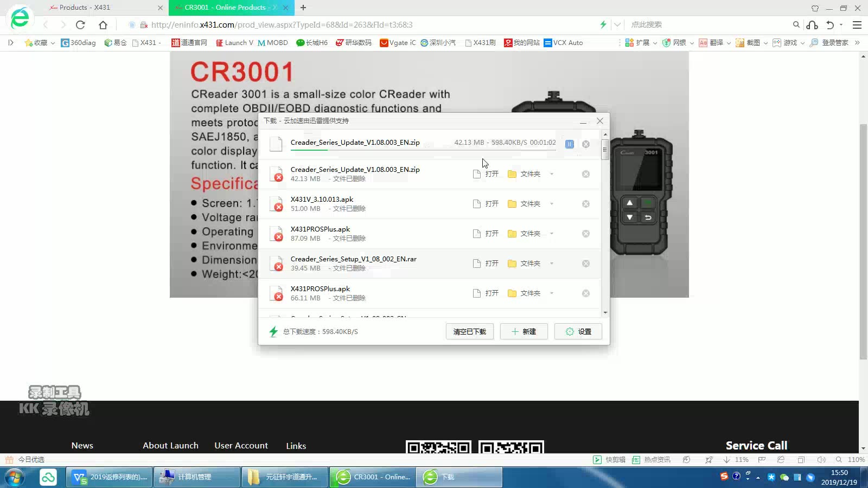This screenshot has width=868, height=488.
Task: Open the Sogou input method tray icon
Action: point(724,477)
